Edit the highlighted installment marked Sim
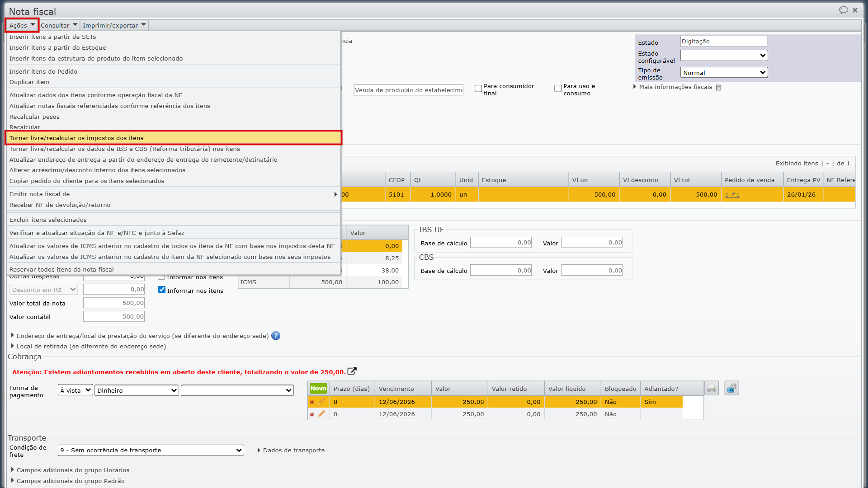The image size is (868, 488). pos(321,401)
